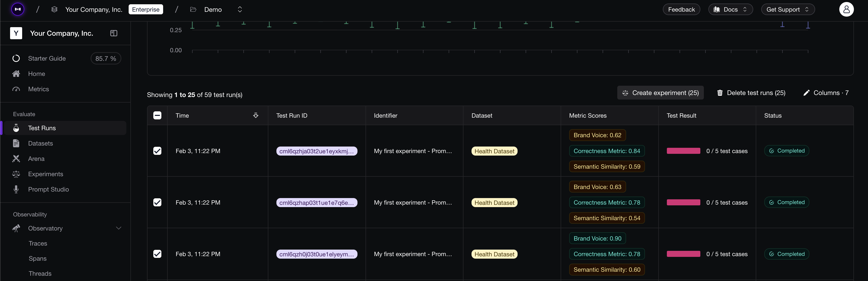Open the user profile avatar

point(846,9)
